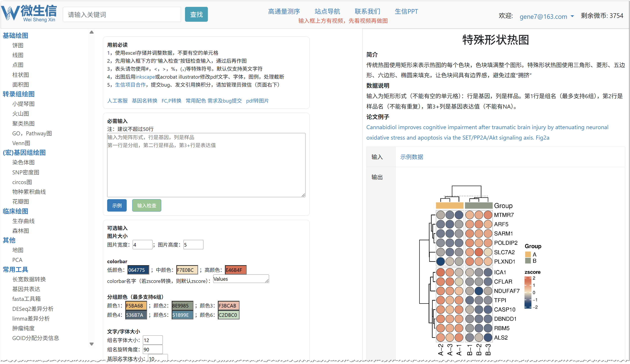This screenshot has height=364, width=630.
Task: Open the inkscape hyperlink
Action: pyautogui.click(x=145, y=77)
